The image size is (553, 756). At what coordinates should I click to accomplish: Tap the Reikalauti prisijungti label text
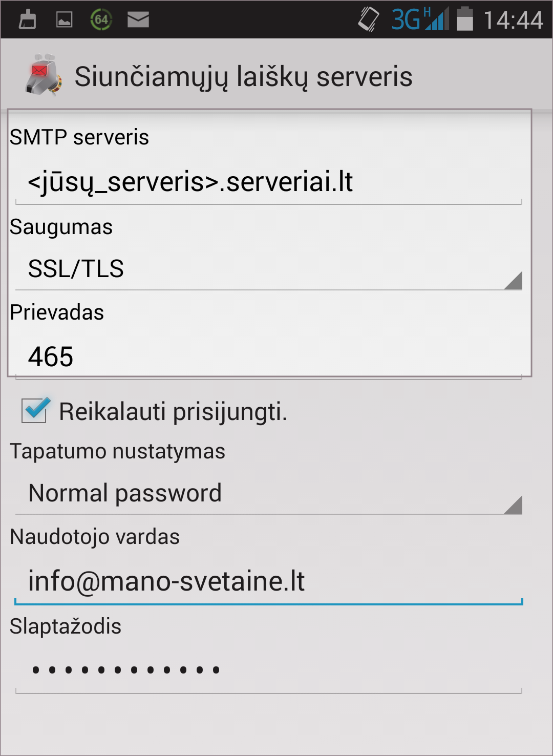pyautogui.click(x=173, y=412)
